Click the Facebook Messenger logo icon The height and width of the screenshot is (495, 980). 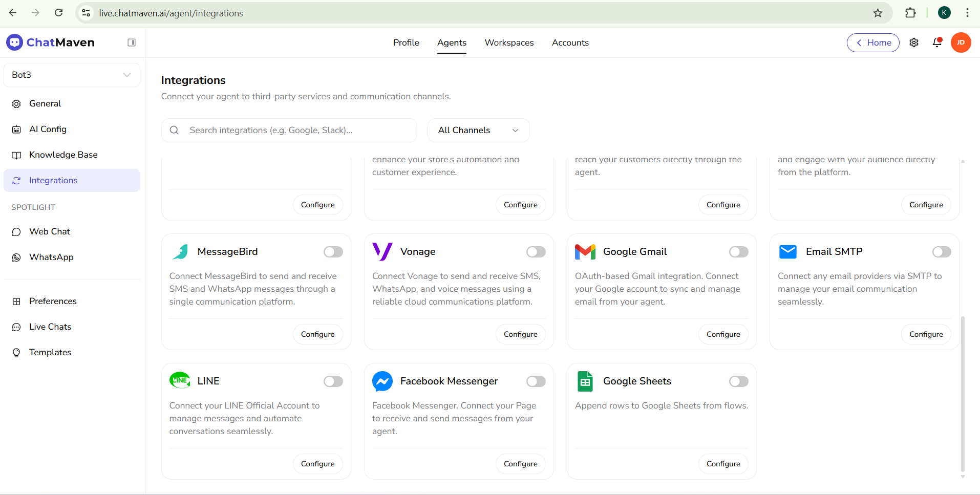[382, 381]
